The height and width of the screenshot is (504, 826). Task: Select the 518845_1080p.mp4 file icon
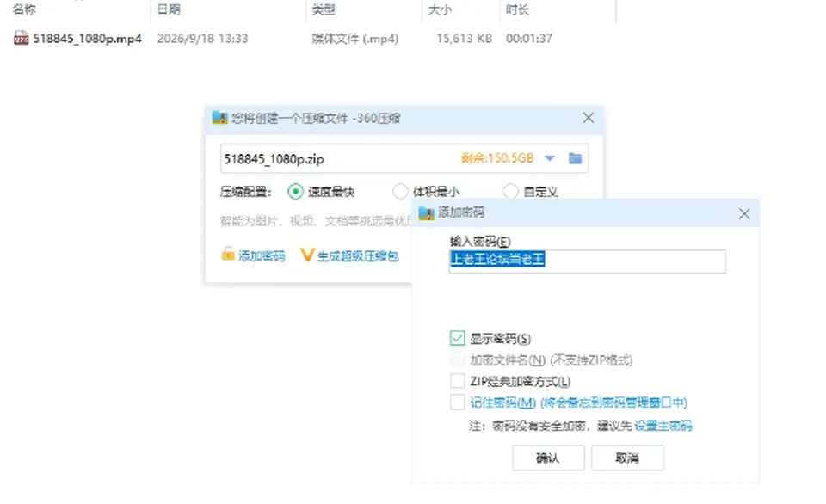tap(21, 39)
